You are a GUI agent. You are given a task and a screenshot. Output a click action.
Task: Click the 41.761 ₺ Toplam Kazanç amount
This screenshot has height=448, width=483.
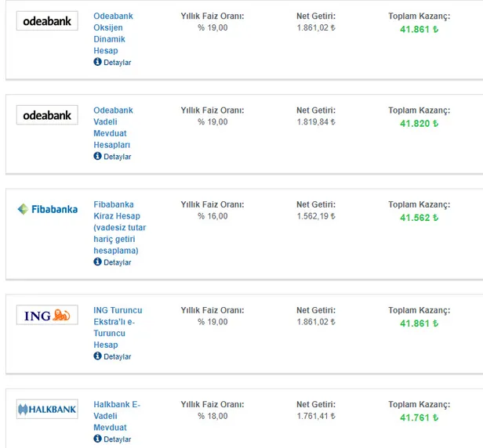point(419,417)
